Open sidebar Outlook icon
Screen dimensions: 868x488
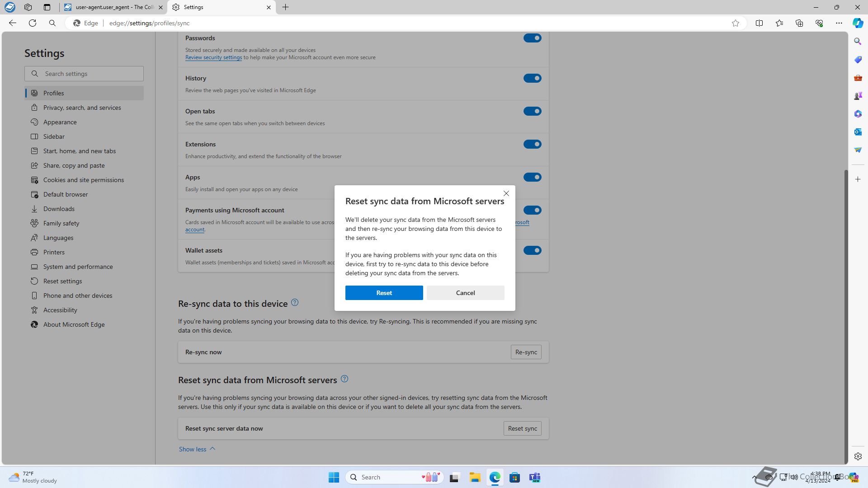click(x=858, y=132)
